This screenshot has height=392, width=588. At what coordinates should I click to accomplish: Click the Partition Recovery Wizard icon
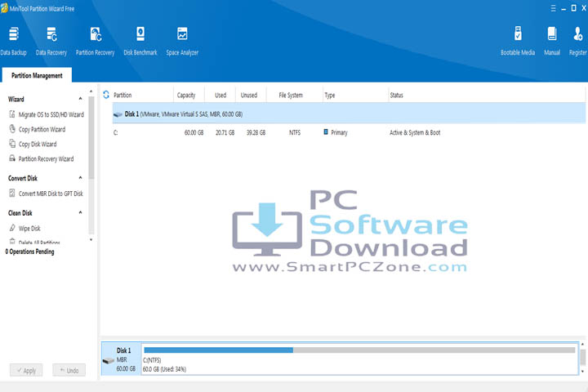(x=12, y=158)
